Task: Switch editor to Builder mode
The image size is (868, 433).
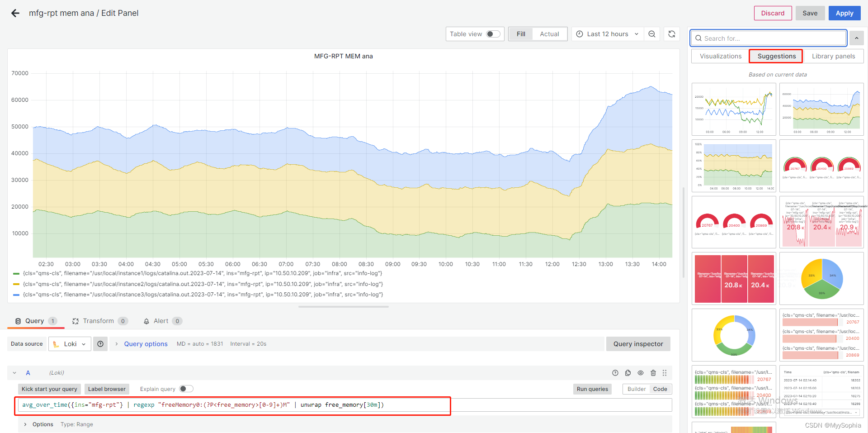Action: [x=637, y=389]
